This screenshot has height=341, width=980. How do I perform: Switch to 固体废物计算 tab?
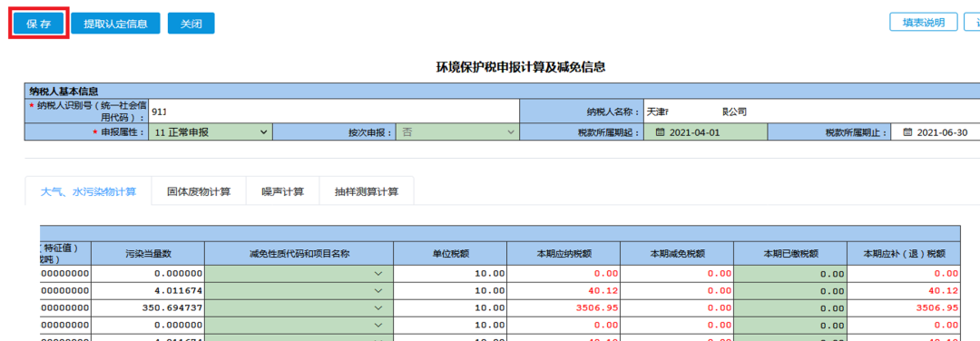(199, 191)
